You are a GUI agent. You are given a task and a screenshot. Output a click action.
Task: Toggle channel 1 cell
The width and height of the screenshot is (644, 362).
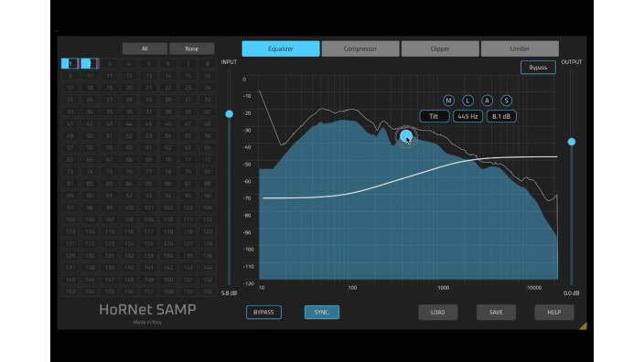pos(70,64)
